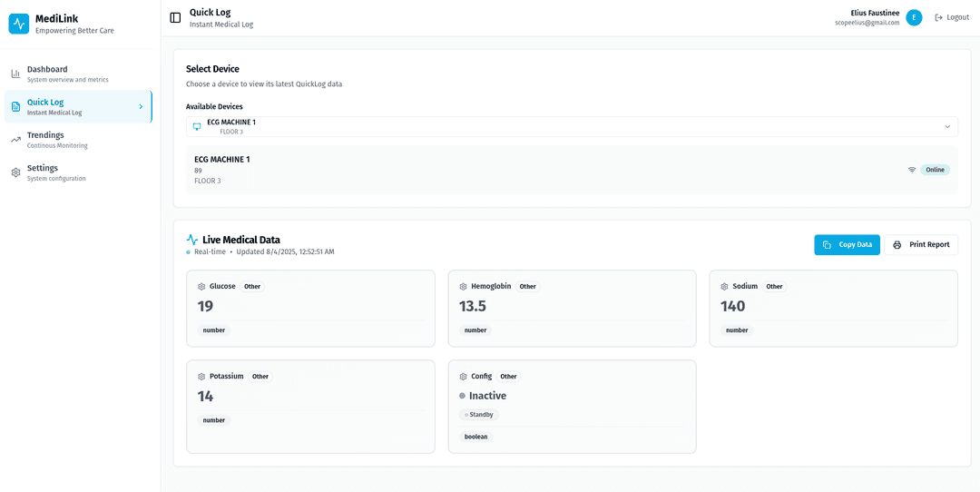
Task: Click the gear icon on Glucose card
Action: [x=201, y=287]
